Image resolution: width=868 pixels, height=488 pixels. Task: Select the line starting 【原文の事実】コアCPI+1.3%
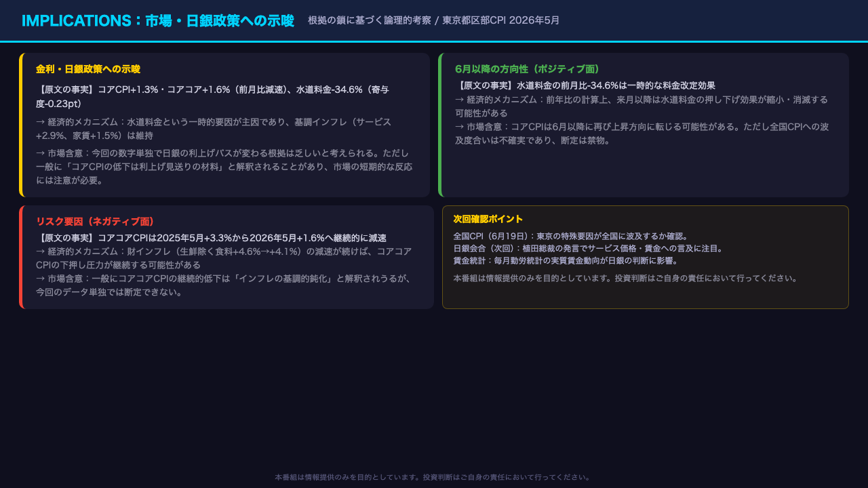tap(214, 96)
